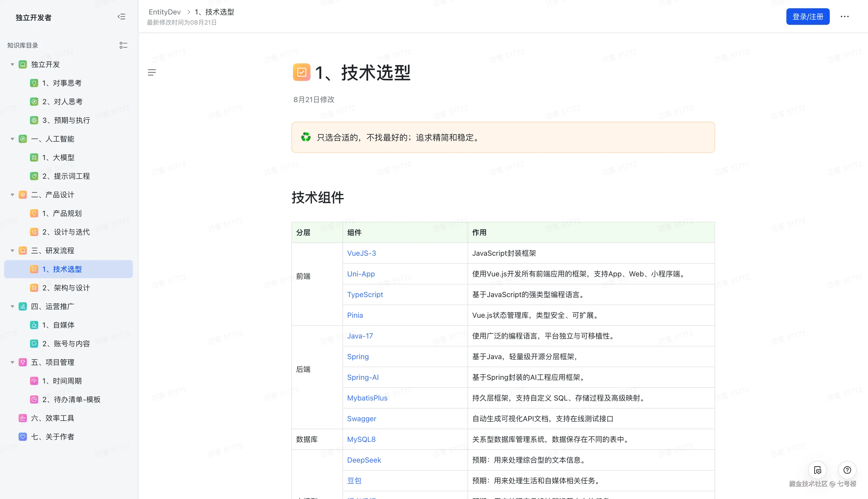Open the DeepSeek link in the table

pyautogui.click(x=364, y=460)
